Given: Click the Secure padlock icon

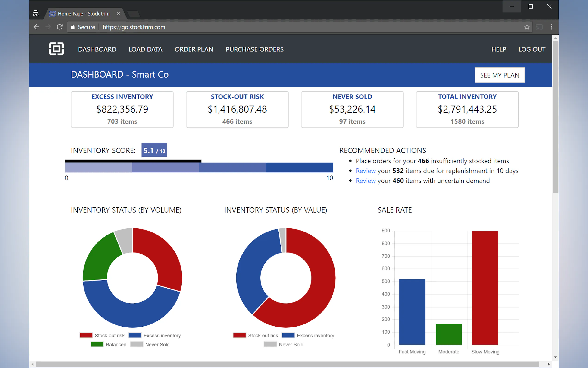Looking at the screenshot, I should tap(73, 27).
